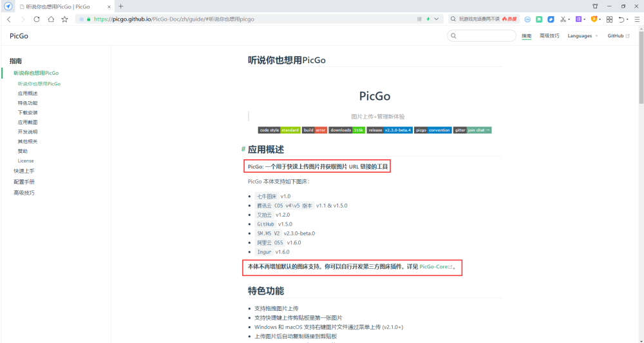Click the gitter join chat badge
This screenshot has width=644, height=343.
click(472, 130)
